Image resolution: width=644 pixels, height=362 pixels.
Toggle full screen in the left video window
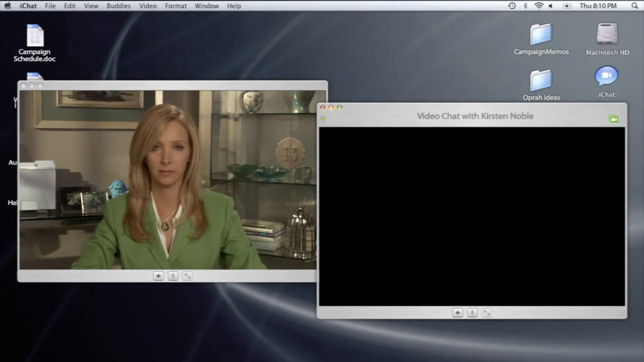187,276
